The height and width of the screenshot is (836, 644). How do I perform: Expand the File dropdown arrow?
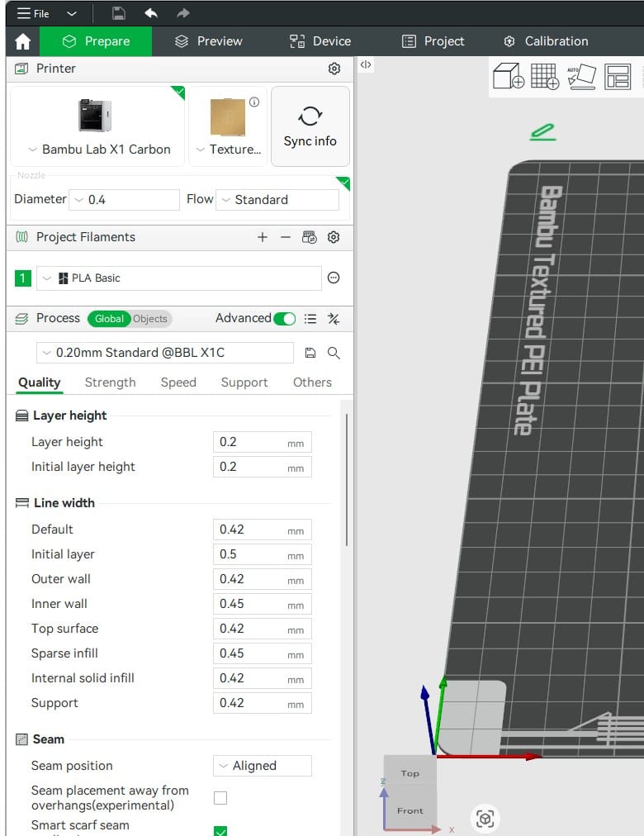(72, 13)
